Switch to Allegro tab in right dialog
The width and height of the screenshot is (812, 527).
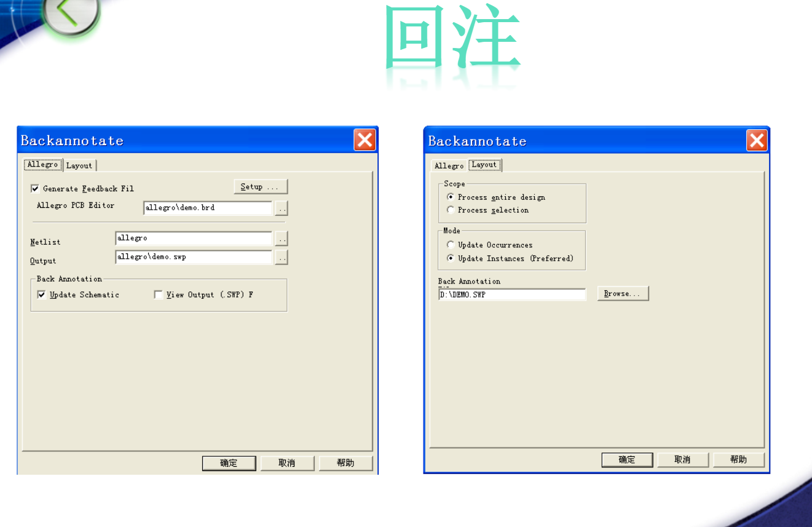click(x=449, y=166)
